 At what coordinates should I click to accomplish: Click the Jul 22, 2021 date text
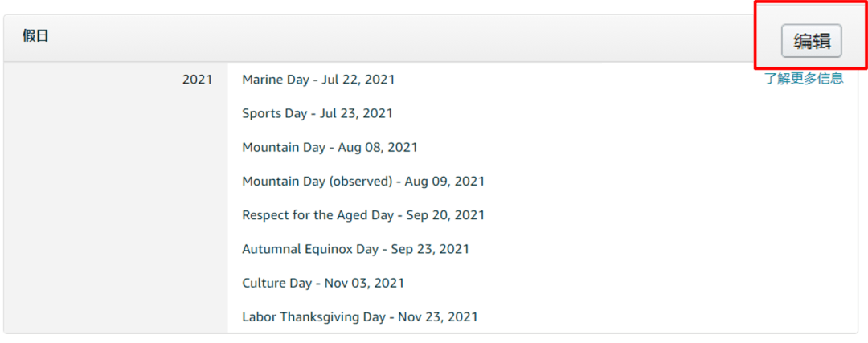(x=358, y=80)
